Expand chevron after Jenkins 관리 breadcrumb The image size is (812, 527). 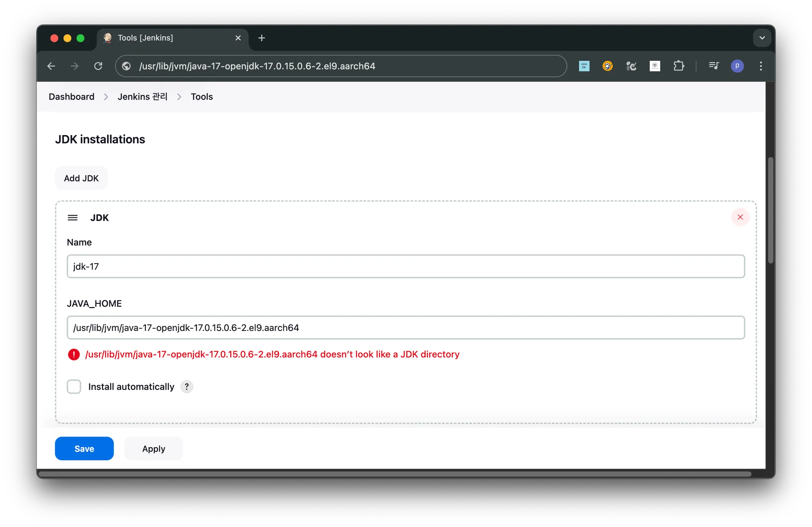pyautogui.click(x=179, y=97)
